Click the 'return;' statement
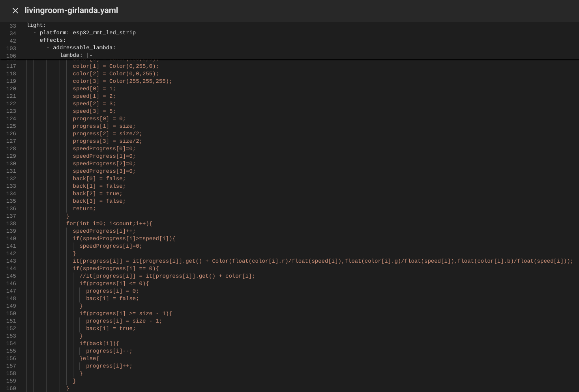This screenshot has width=579, height=392. click(84, 209)
